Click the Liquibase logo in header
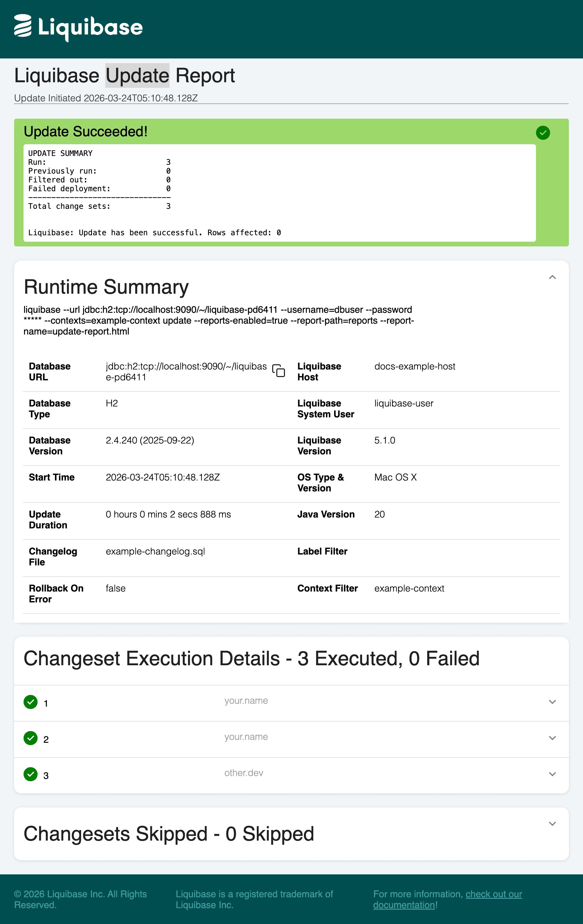 [78, 28]
